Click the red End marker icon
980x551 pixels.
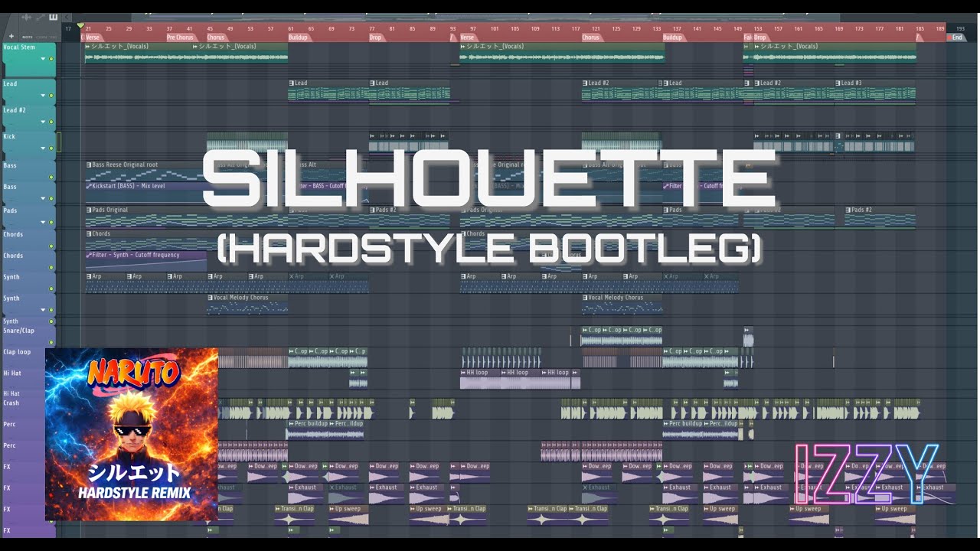(x=948, y=37)
